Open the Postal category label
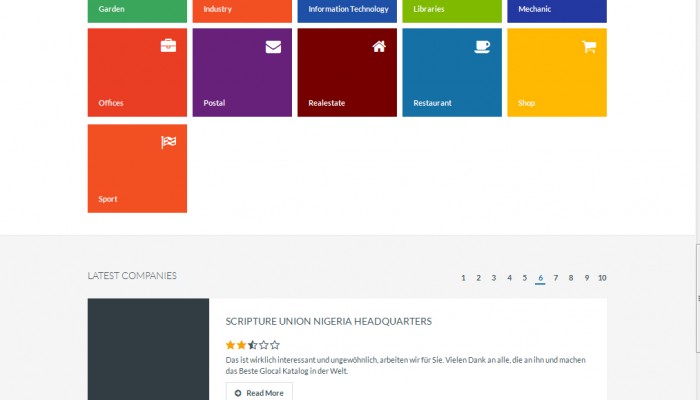This screenshot has height=400, width=700. pos(214,103)
